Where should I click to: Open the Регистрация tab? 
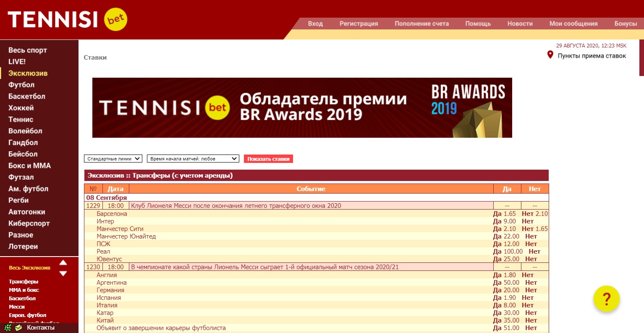359,24
